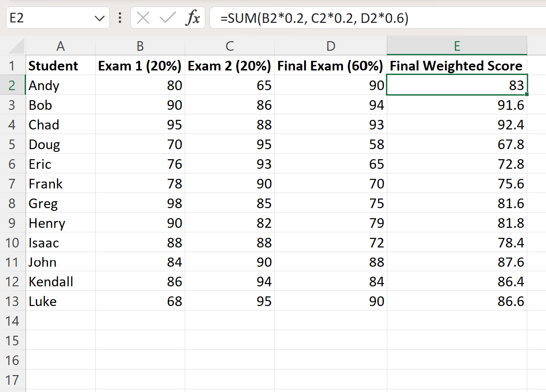Select Bob's Final Weighted Score of 91.6
This screenshot has width=546, height=392.
(x=456, y=105)
